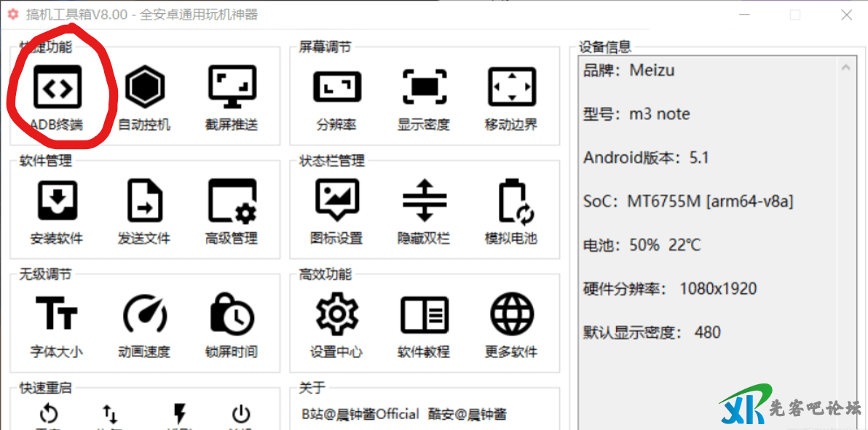This screenshot has width=868, height=430.
Task: Open 模拟电池 battery simulation
Action: [511, 202]
